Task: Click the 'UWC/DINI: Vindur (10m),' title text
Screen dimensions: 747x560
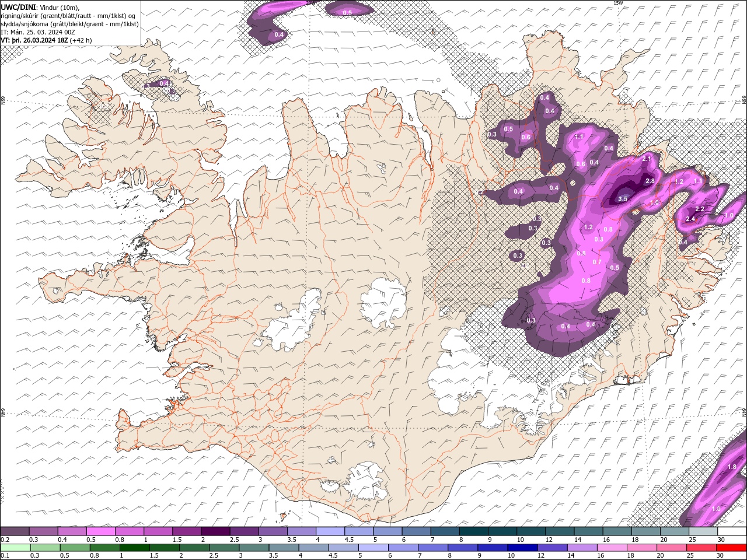Action: 40,7
